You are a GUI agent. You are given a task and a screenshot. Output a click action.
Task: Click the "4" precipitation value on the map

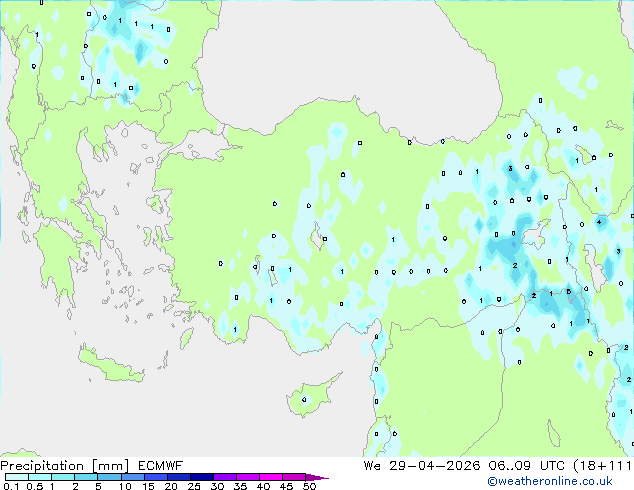point(599,222)
